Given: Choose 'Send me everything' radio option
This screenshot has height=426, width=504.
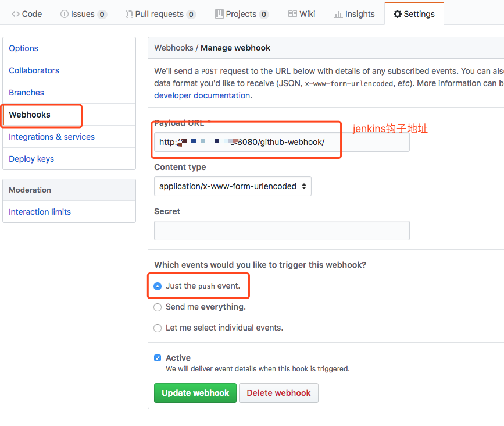Looking at the screenshot, I should pyautogui.click(x=158, y=307).
